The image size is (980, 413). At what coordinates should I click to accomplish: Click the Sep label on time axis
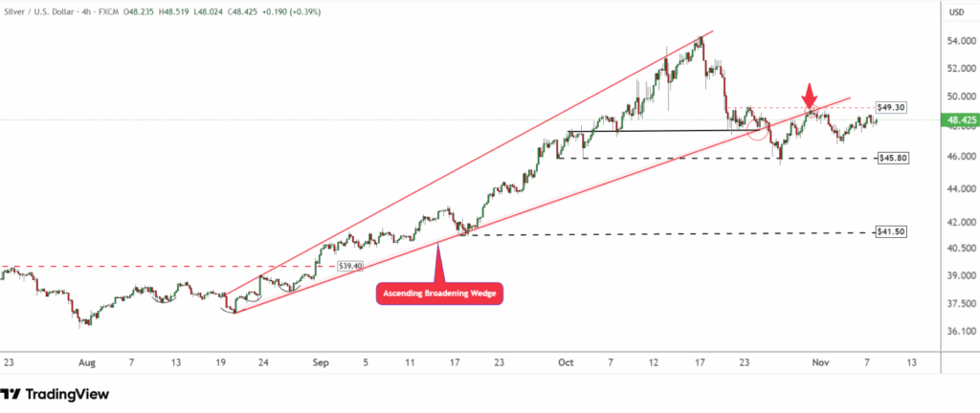(321, 363)
